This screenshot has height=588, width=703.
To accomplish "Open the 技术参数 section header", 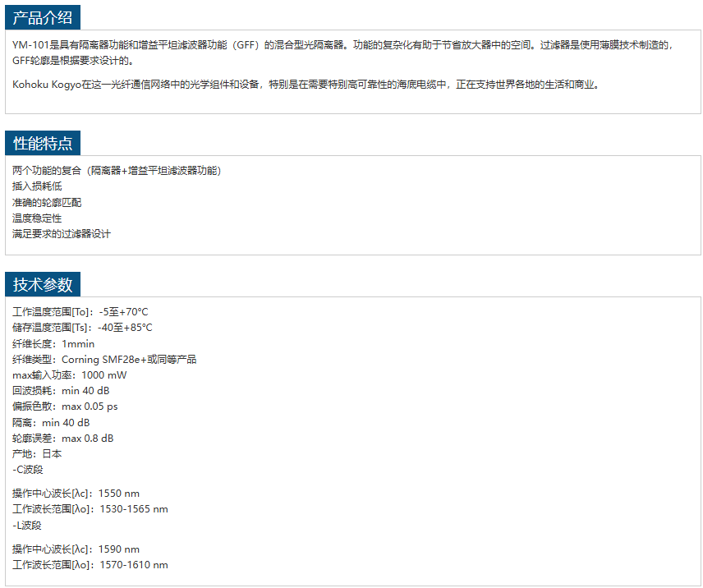I will pyautogui.click(x=43, y=284).
